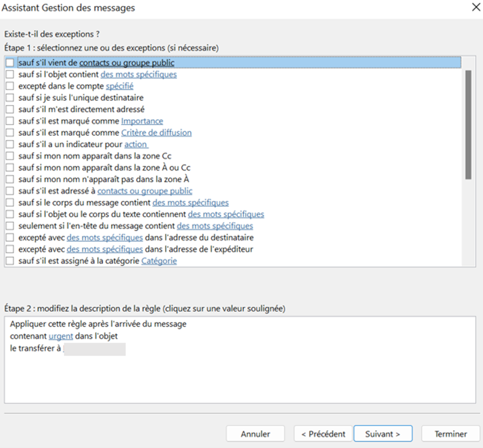Image resolution: width=483 pixels, height=448 pixels.
Task: Edit the 'urgent' keyword link in rule description
Action: (61, 336)
